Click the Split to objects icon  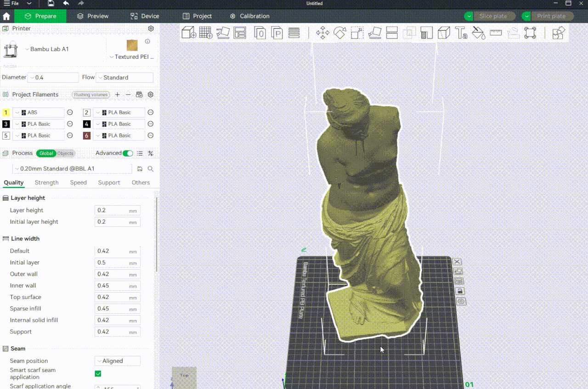(x=260, y=33)
